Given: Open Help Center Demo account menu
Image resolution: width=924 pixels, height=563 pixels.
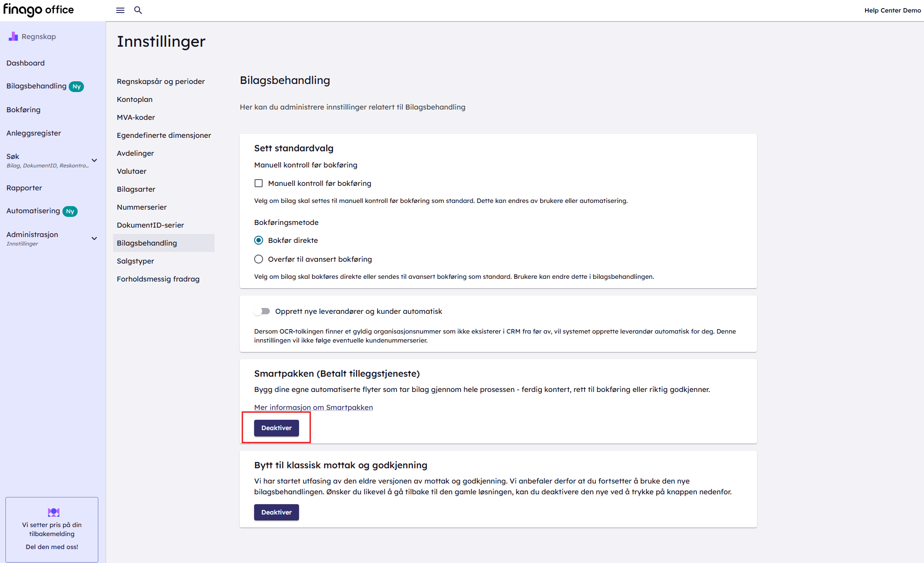Looking at the screenshot, I should click(x=892, y=10).
